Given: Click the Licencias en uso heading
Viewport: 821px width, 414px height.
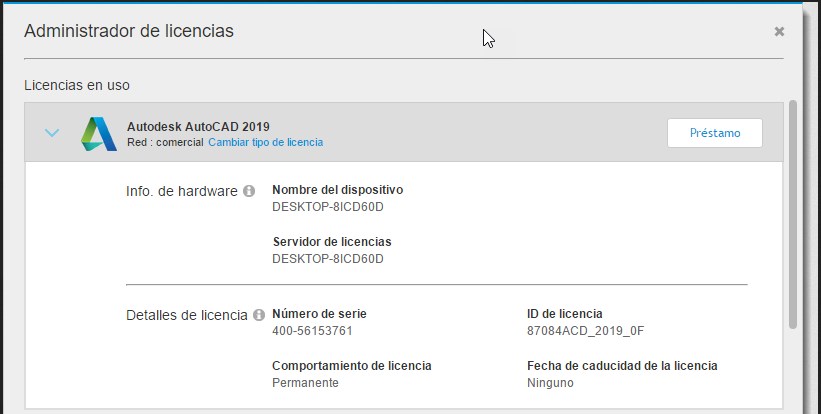Looking at the screenshot, I should [x=77, y=85].
